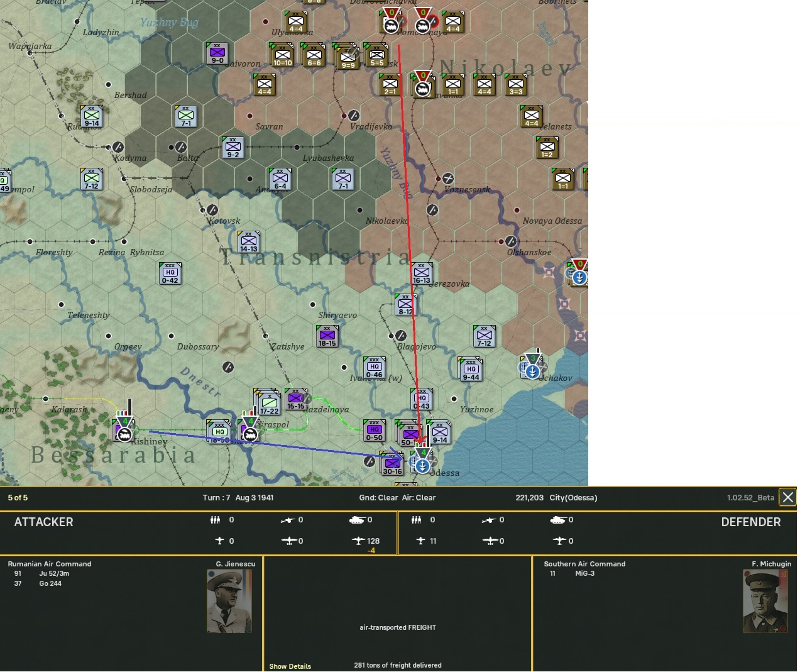Click the rail repair marker at Kotovsk
Image resolution: width=800 pixels, height=672 pixels.
click(212, 210)
